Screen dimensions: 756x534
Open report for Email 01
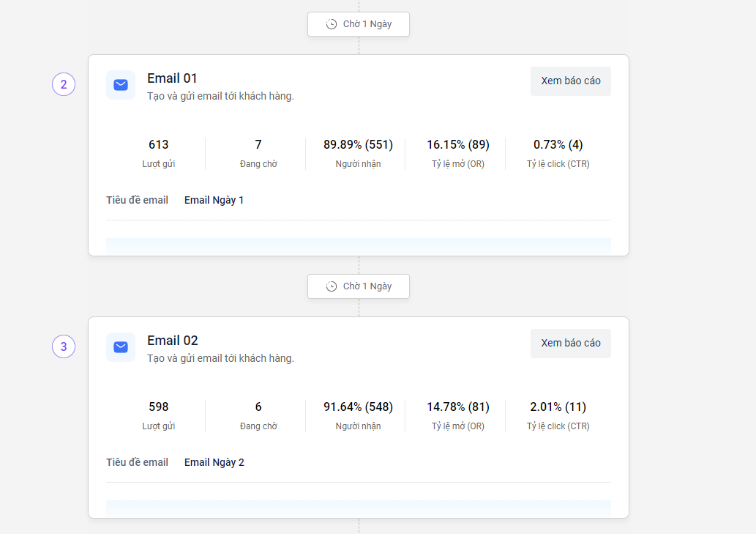(570, 81)
